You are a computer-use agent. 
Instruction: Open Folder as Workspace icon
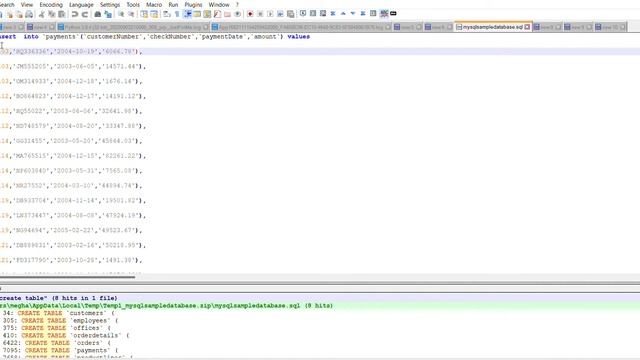point(227,14)
